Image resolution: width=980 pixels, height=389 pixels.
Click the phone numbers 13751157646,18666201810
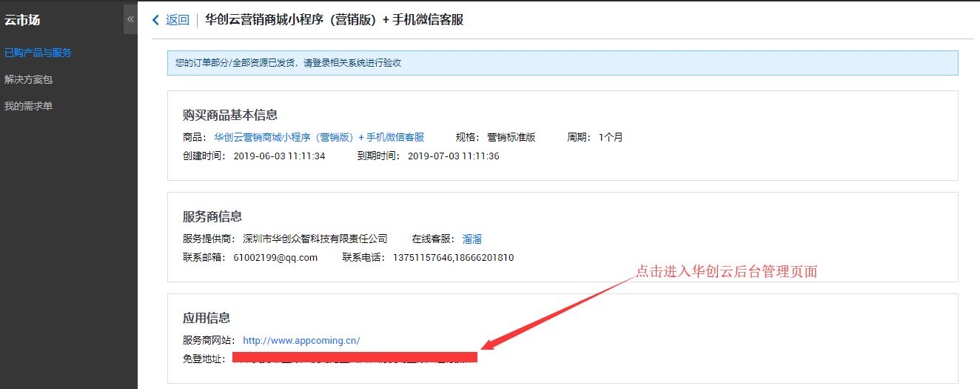[x=453, y=258]
